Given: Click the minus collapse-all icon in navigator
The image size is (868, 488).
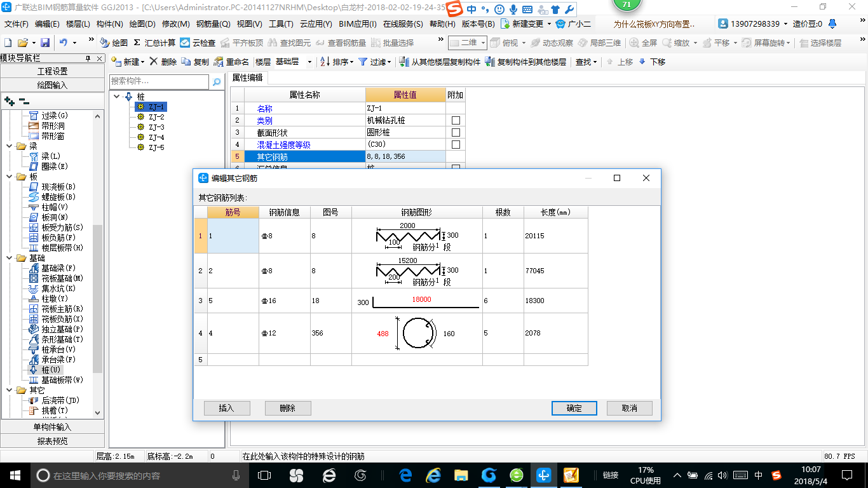Looking at the screenshot, I should click(24, 100).
